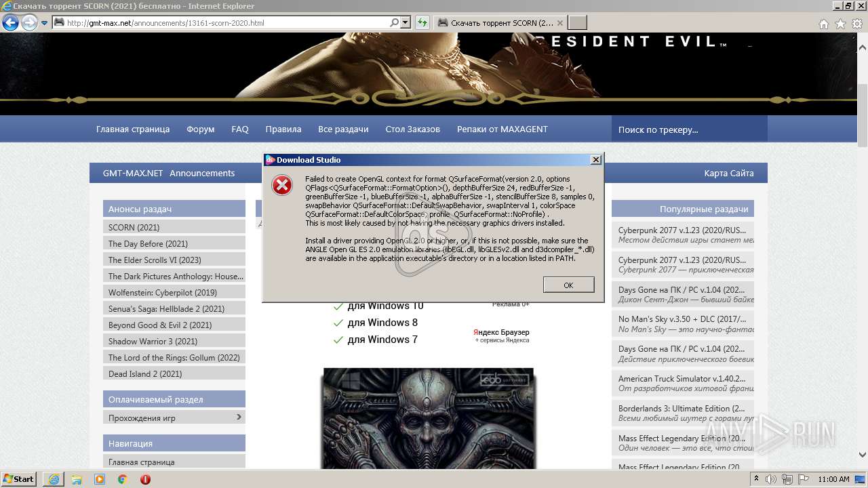Image resolution: width=868 pixels, height=488 pixels.
Task: Open Favorites star icon
Action: click(x=840, y=24)
